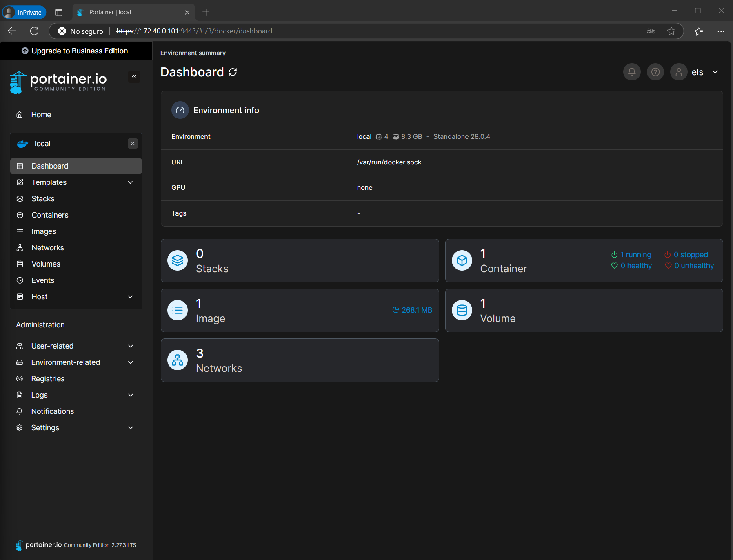
Task: Add page to favorites with the star icon
Action: coord(671,31)
